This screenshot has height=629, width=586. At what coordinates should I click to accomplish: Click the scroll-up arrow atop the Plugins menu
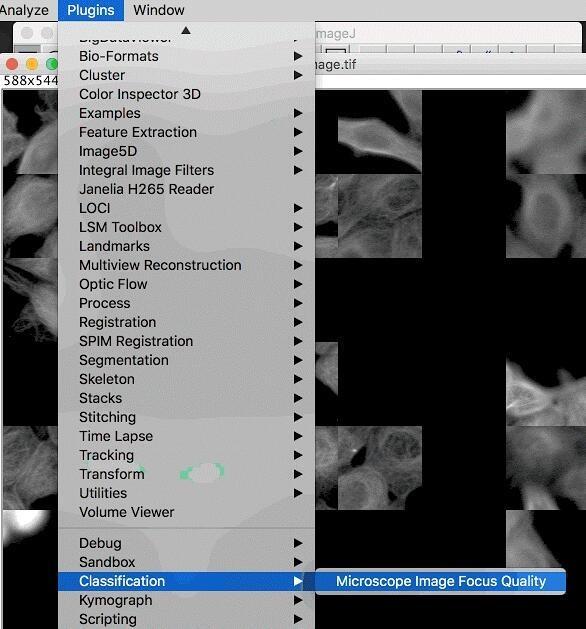pyautogui.click(x=185, y=30)
